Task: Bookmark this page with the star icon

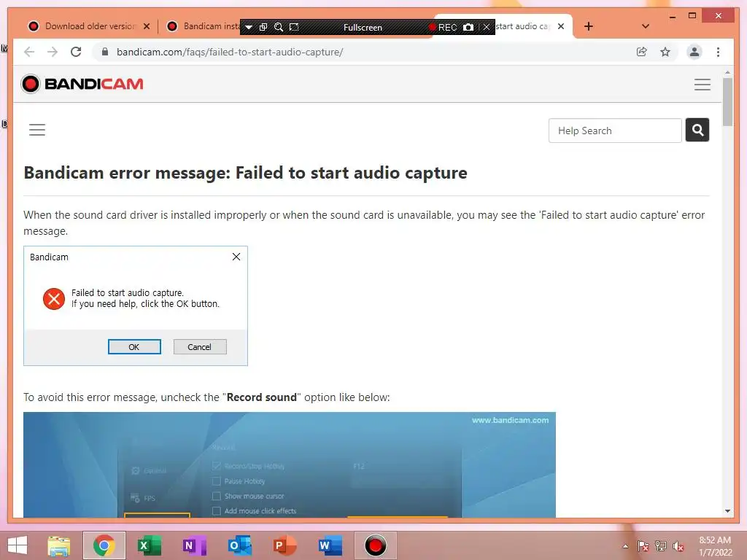Action: [665, 52]
